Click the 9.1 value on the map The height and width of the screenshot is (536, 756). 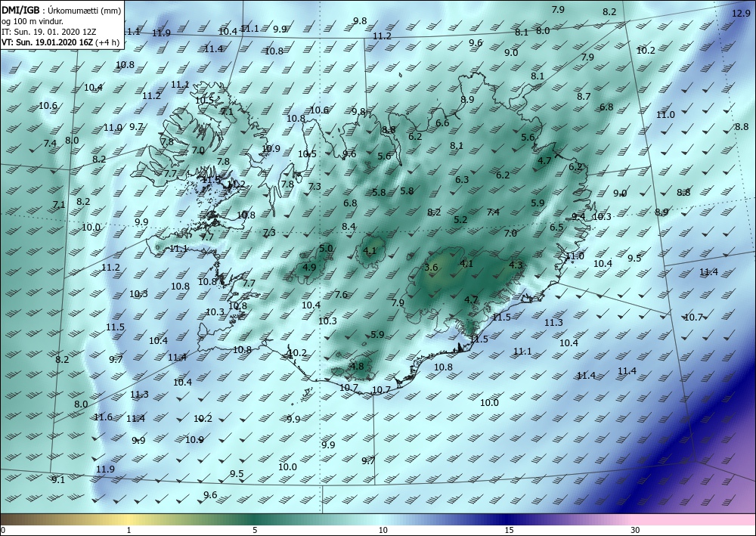[x=58, y=479]
